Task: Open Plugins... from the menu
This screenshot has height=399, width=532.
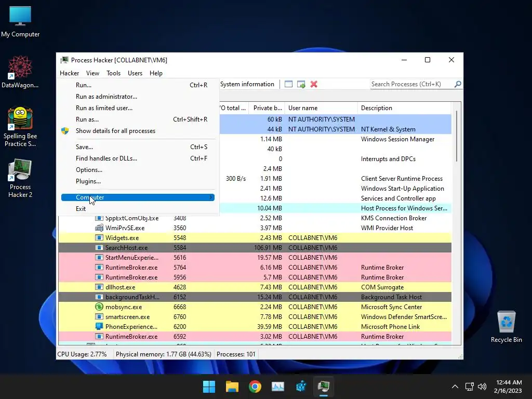Action: click(x=138, y=181)
